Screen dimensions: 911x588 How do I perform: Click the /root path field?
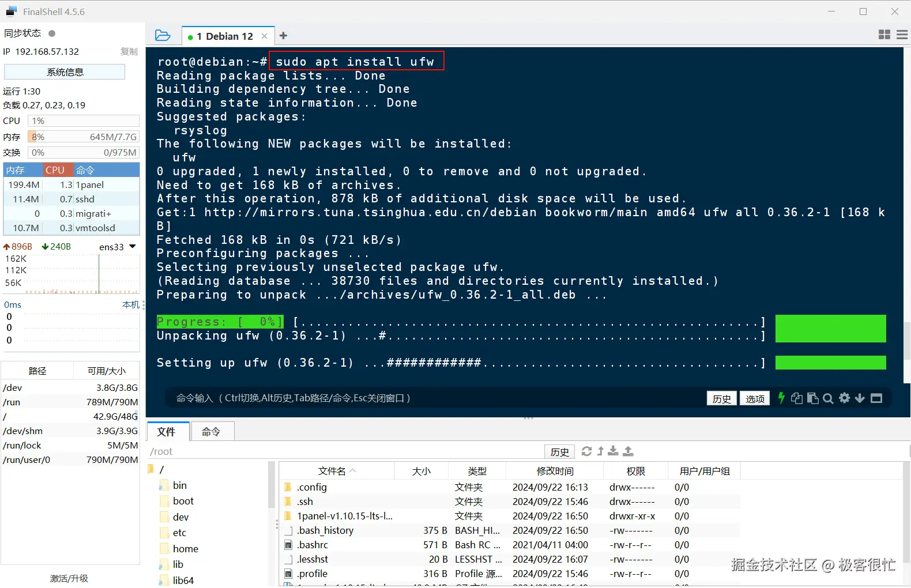(x=345, y=451)
